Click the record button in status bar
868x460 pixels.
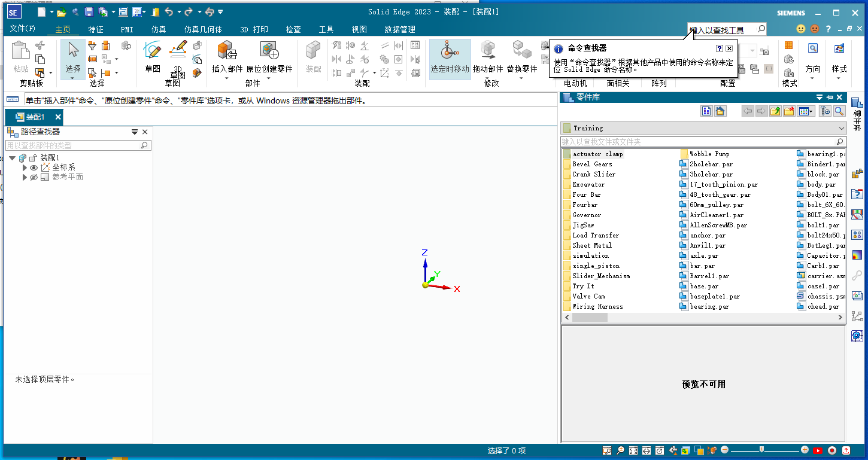pyautogui.click(x=832, y=450)
